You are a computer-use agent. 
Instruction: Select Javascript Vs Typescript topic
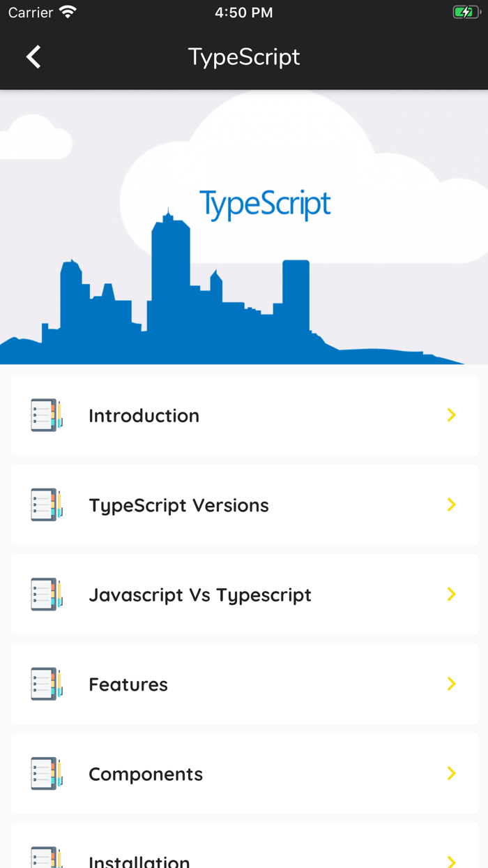[244, 594]
